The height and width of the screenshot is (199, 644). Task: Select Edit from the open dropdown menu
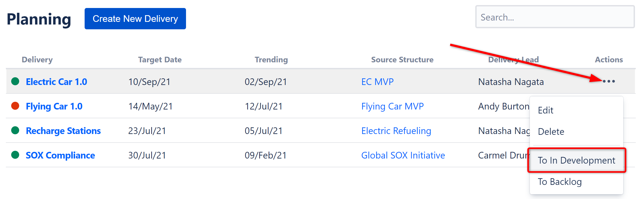tap(546, 110)
